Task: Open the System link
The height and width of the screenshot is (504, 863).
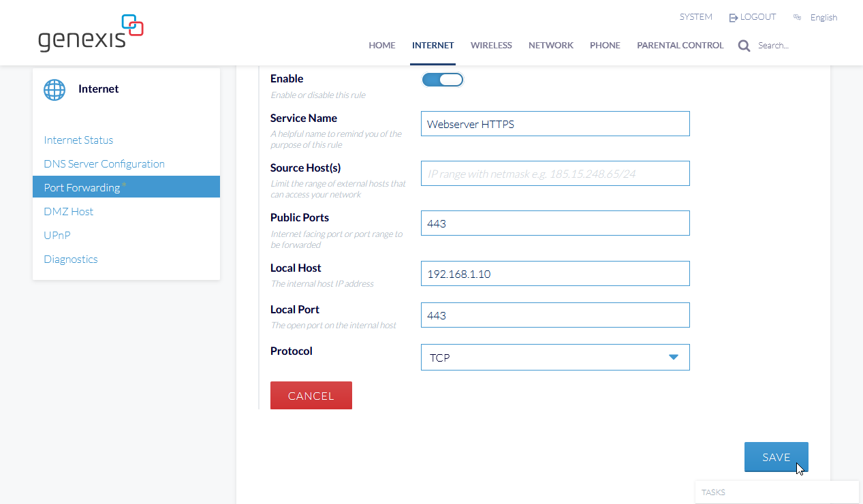Action: 695,17
